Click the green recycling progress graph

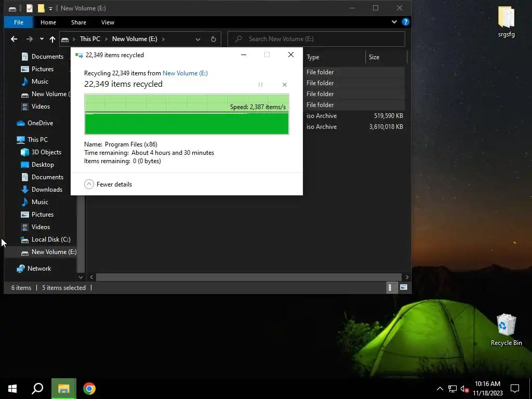point(187,114)
